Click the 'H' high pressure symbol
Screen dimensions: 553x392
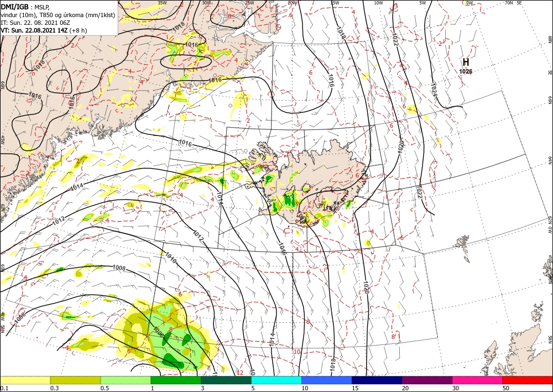[466, 62]
